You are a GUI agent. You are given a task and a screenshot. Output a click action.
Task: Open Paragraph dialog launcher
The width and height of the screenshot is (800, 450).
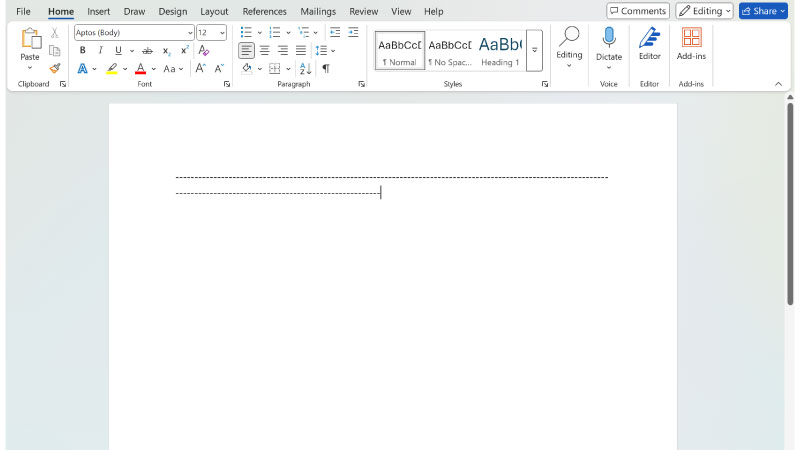[361, 84]
